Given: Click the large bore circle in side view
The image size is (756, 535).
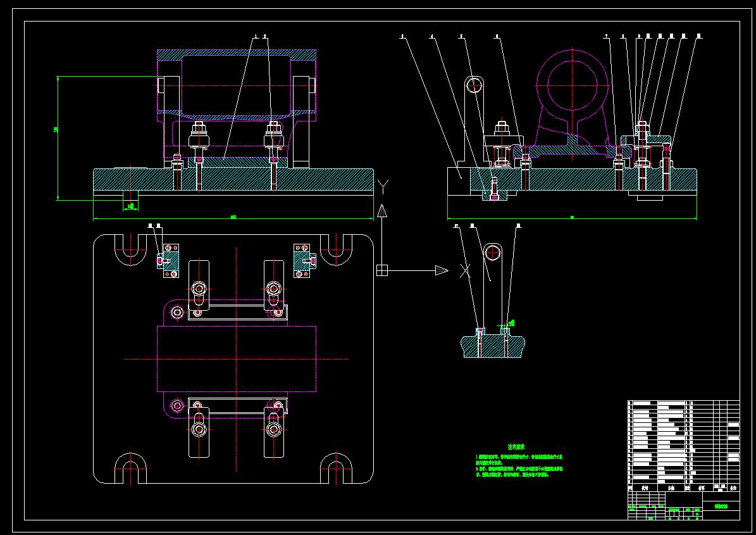Looking at the screenshot, I should pyautogui.click(x=573, y=86).
